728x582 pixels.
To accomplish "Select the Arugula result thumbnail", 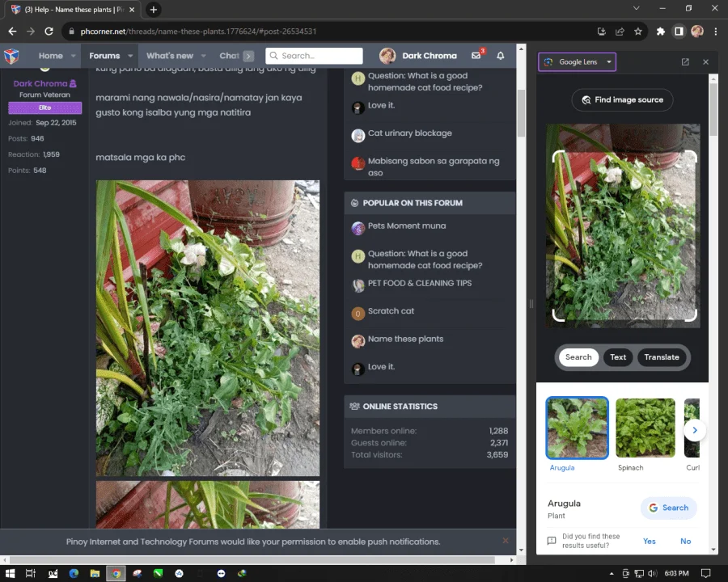I will [577, 428].
